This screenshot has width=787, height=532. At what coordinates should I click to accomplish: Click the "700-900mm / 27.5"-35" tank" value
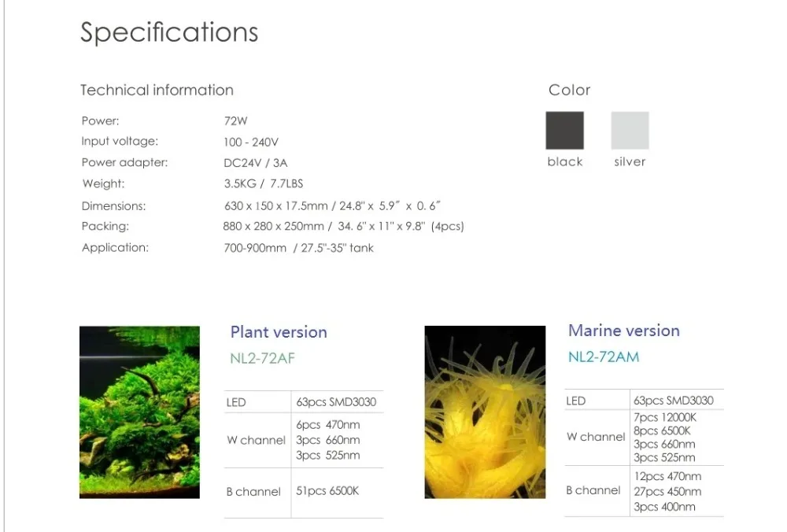click(298, 248)
